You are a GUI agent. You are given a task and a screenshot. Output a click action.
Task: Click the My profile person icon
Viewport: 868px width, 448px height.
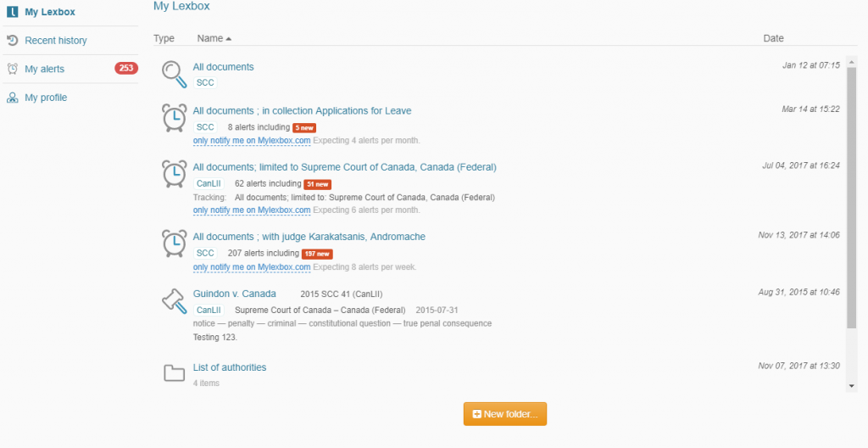(x=13, y=98)
